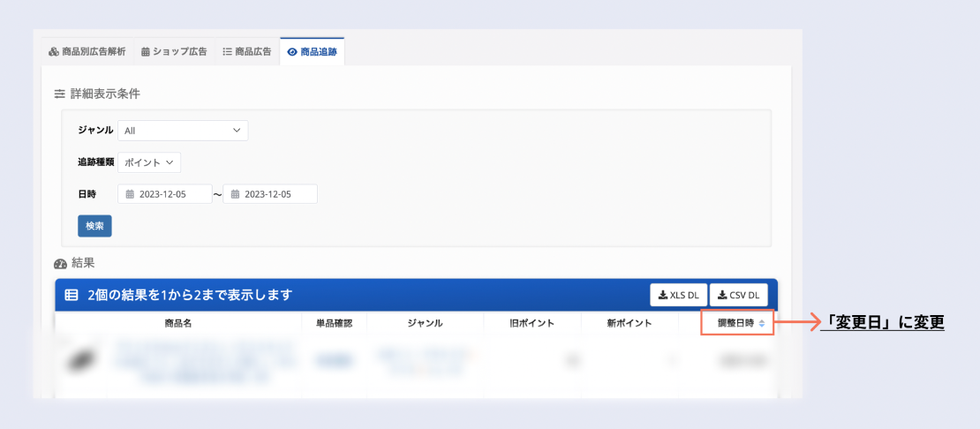Expand the 追跡種類 dropdown set to ポイント

[148, 162]
